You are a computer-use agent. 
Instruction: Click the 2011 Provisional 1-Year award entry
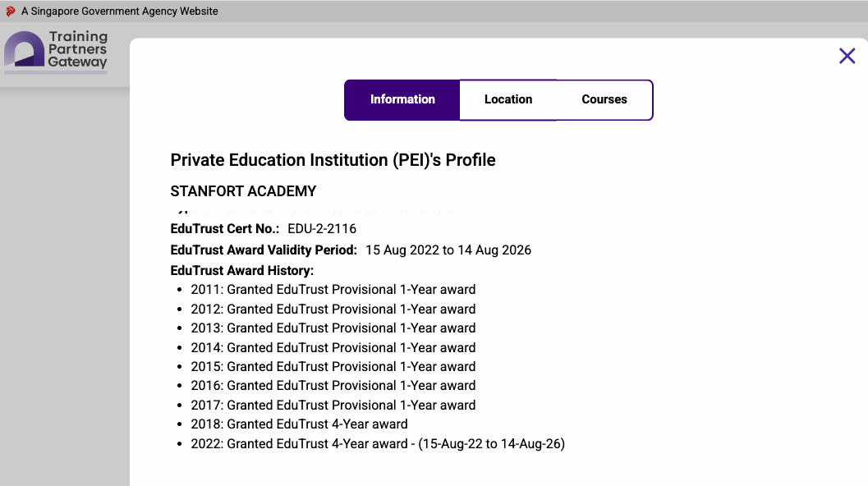(333, 289)
